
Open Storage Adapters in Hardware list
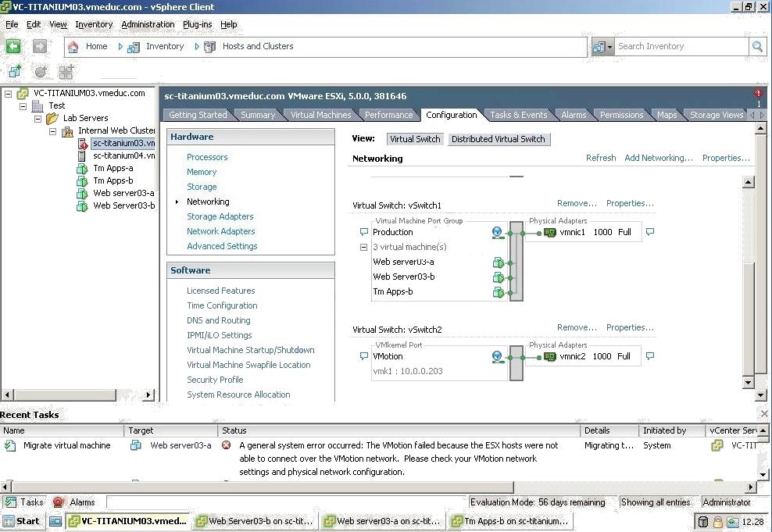coord(220,216)
